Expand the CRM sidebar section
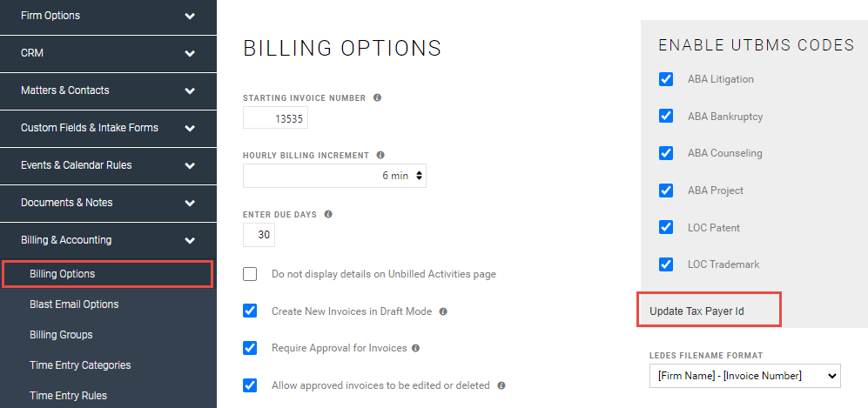Screen dimensions: 868x408 coord(190,53)
